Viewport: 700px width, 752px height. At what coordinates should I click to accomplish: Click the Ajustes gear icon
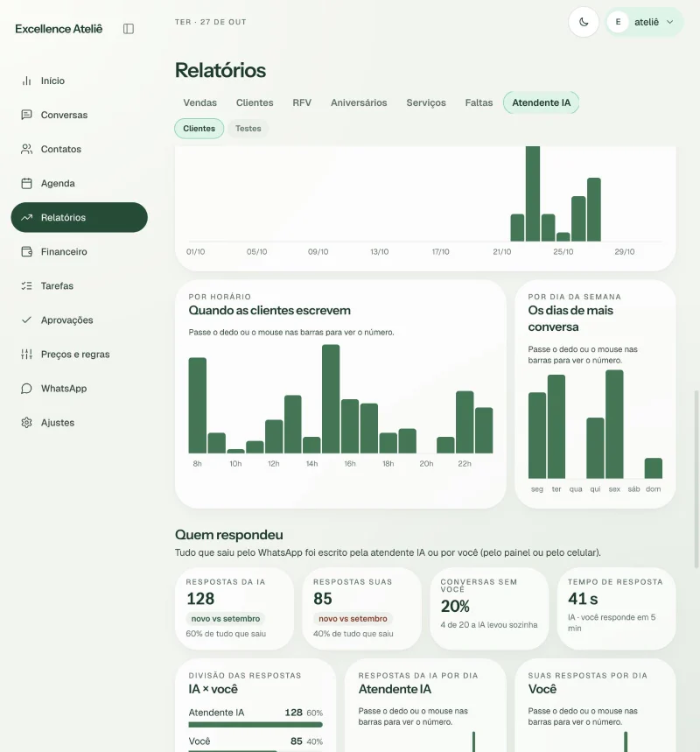(26, 423)
